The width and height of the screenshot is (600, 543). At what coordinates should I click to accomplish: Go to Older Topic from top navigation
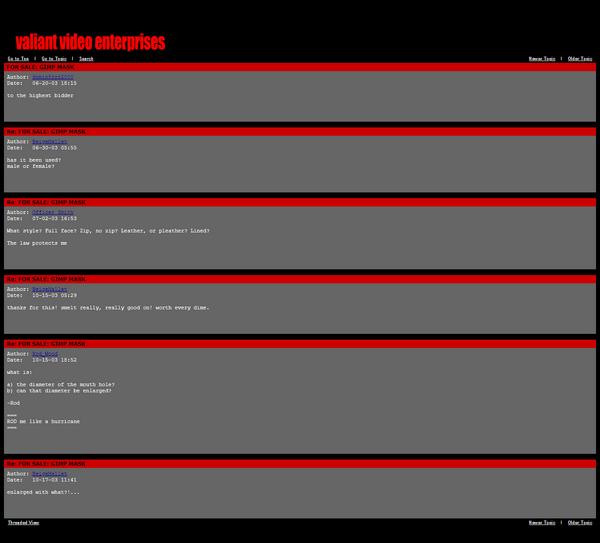(580, 59)
